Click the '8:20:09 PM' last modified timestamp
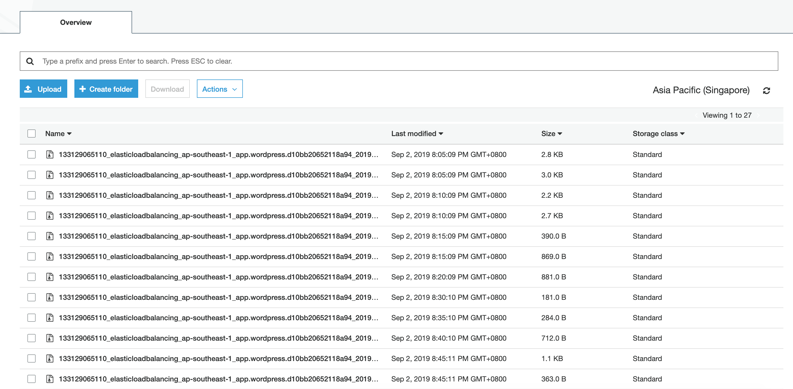The height and width of the screenshot is (389, 793). 449,277
